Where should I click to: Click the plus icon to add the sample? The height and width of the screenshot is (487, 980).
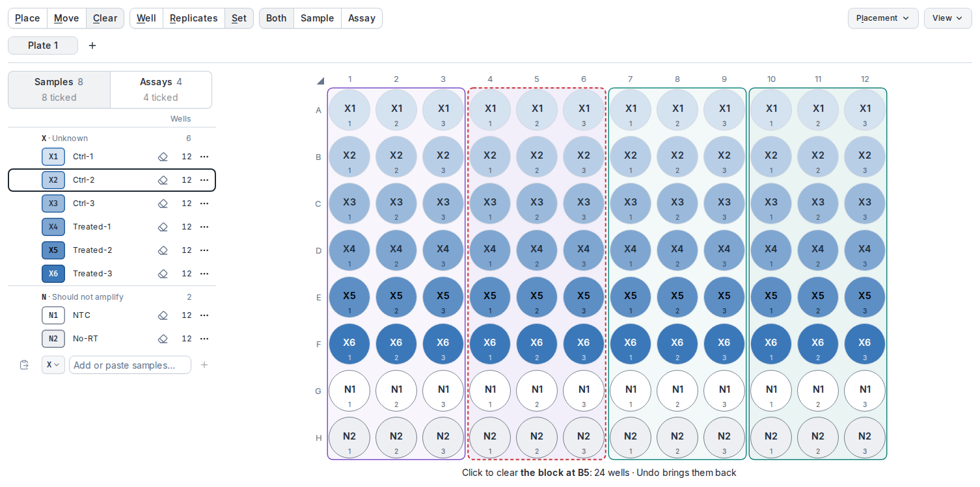tap(204, 365)
